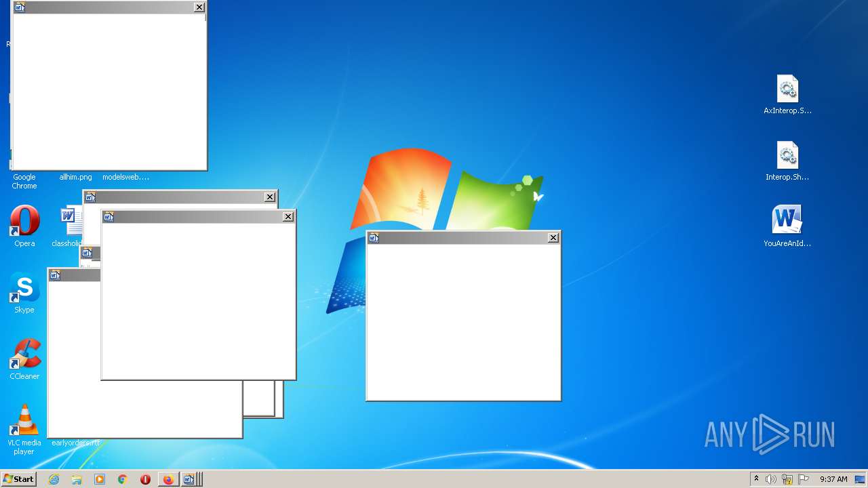Open Windows Explorer from the taskbar
868x488 pixels.
(77, 479)
